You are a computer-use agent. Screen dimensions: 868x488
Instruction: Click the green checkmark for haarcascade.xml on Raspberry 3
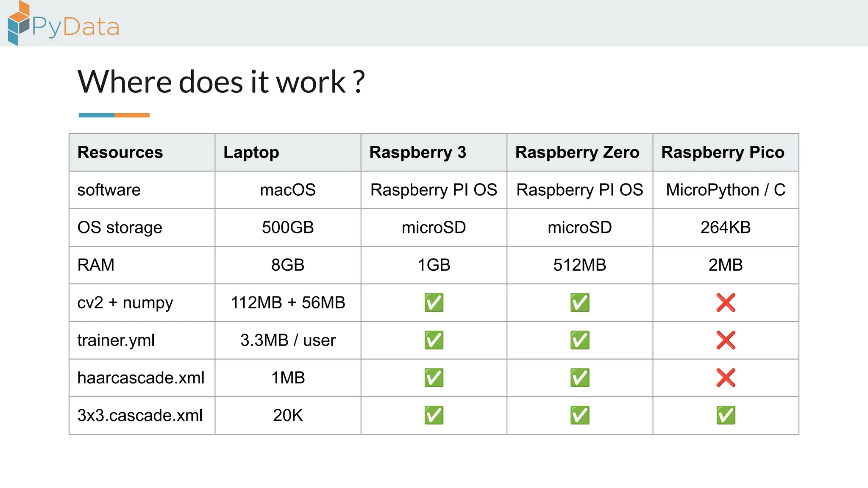(434, 377)
